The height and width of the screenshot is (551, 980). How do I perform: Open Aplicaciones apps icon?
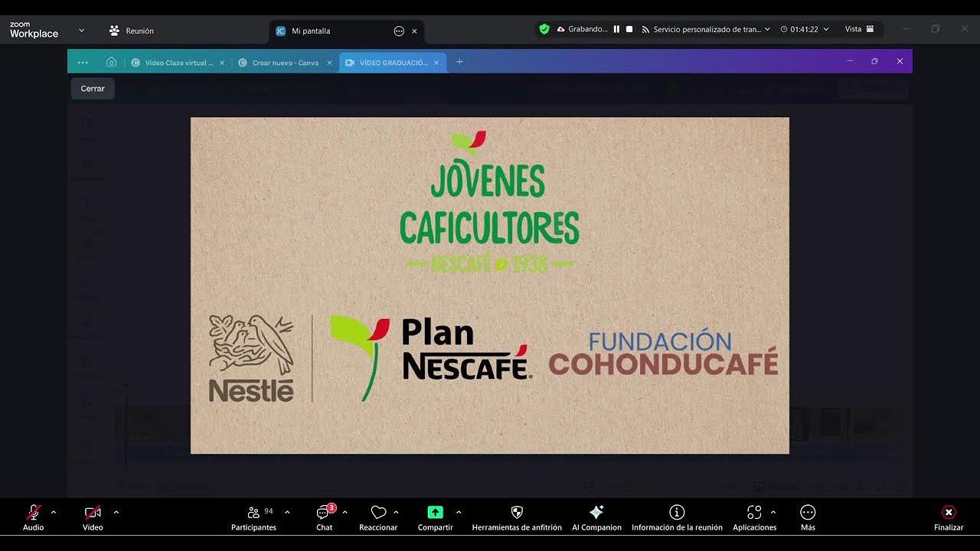click(754, 512)
